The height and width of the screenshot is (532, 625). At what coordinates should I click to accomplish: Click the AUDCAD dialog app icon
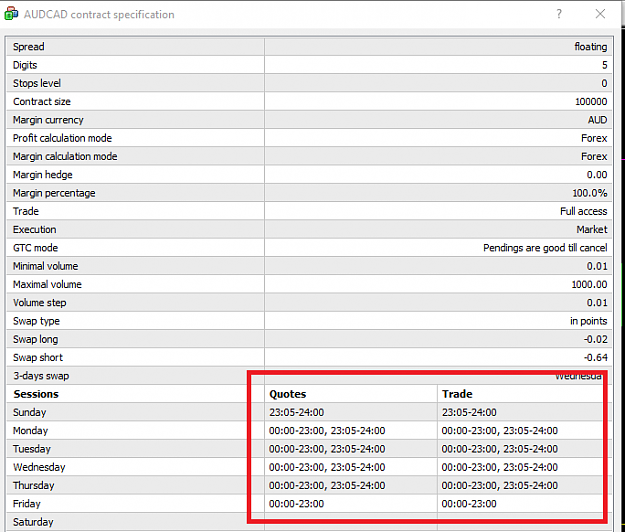11,14
